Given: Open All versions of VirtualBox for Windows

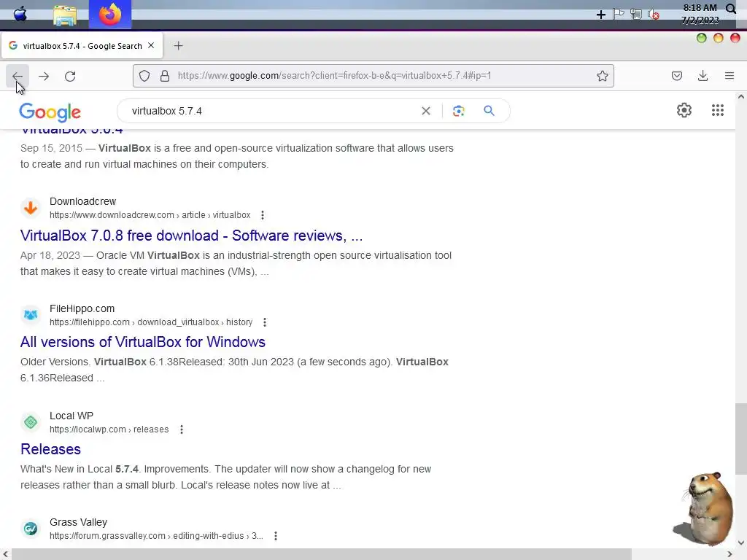Looking at the screenshot, I should (143, 343).
